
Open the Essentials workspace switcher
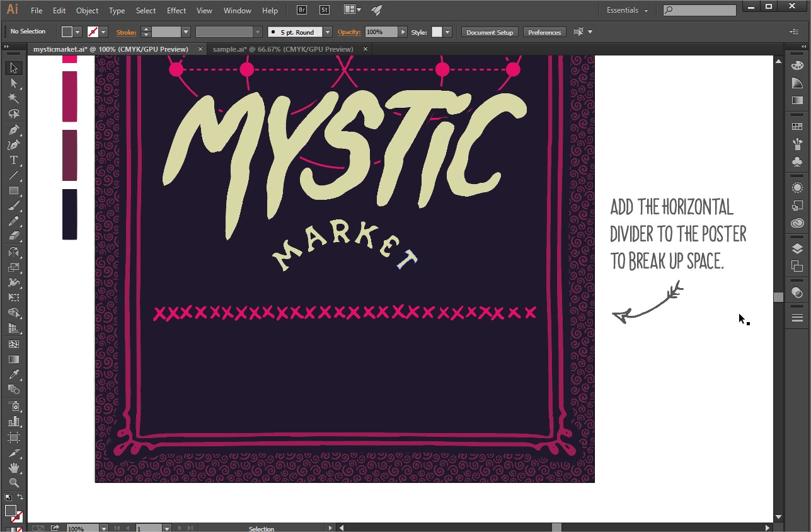(x=627, y=10)
